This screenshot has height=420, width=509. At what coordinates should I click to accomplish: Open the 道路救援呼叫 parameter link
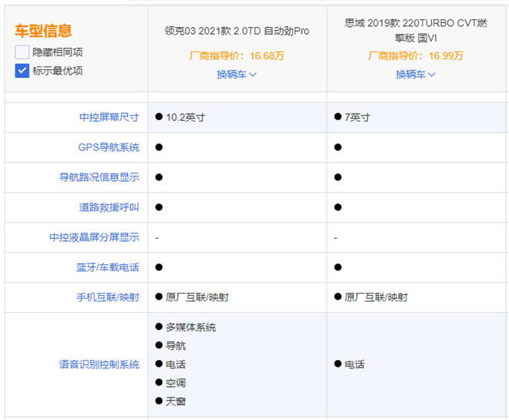pyautogui.click(x=110, y=207)
